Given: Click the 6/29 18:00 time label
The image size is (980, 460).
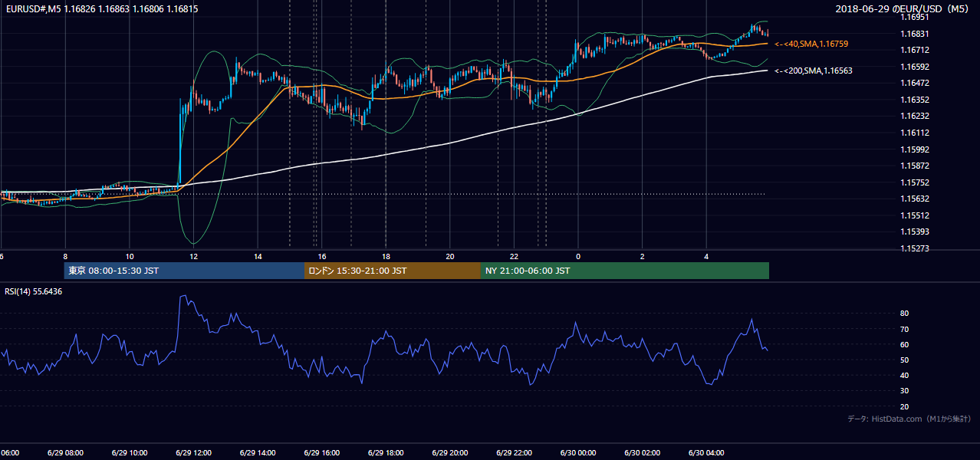Looking at the screenshot, I should (386, 453).
